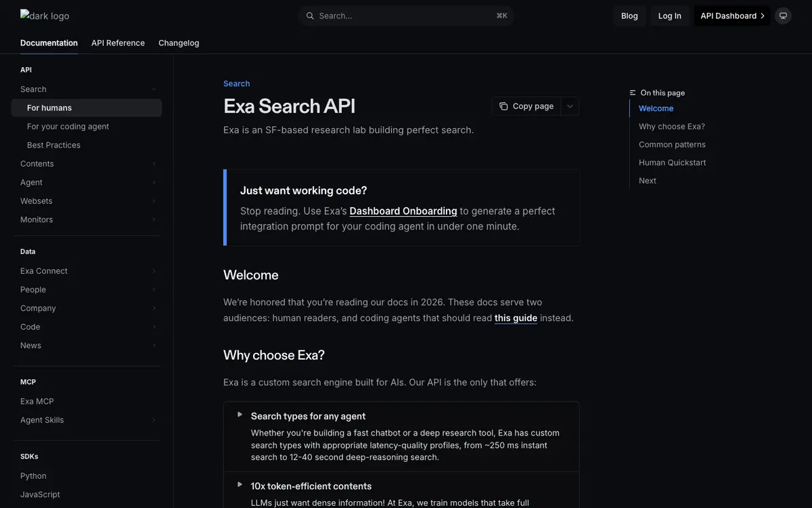The height and width of the screenshot is (508, 812).
Task: Click the Log In button
Action: click(670, 16)
